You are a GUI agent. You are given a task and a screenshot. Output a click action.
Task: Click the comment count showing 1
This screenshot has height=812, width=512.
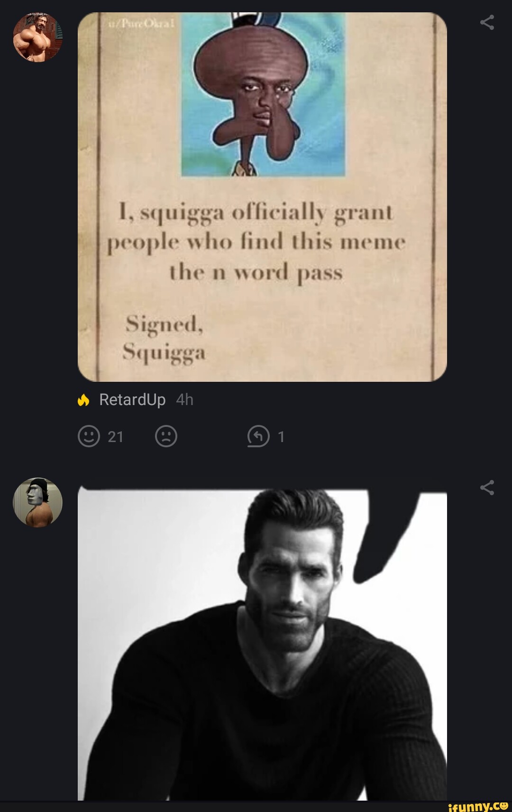(x=281, y=437)
